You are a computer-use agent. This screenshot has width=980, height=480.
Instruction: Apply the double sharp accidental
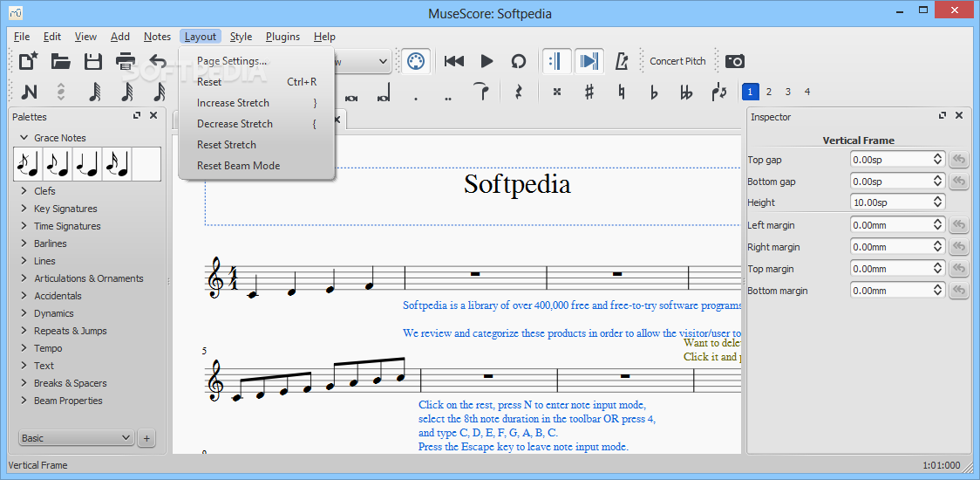(x=557, y=92)
